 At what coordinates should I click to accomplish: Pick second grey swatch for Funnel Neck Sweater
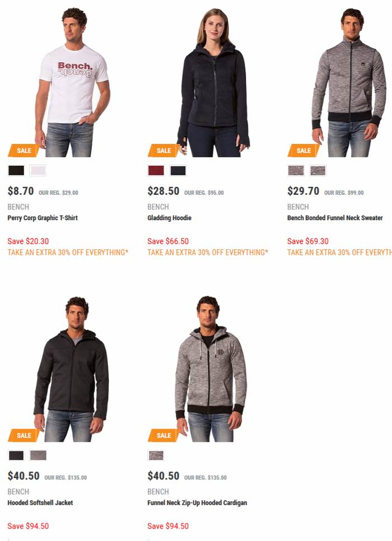tap(318, 170)
